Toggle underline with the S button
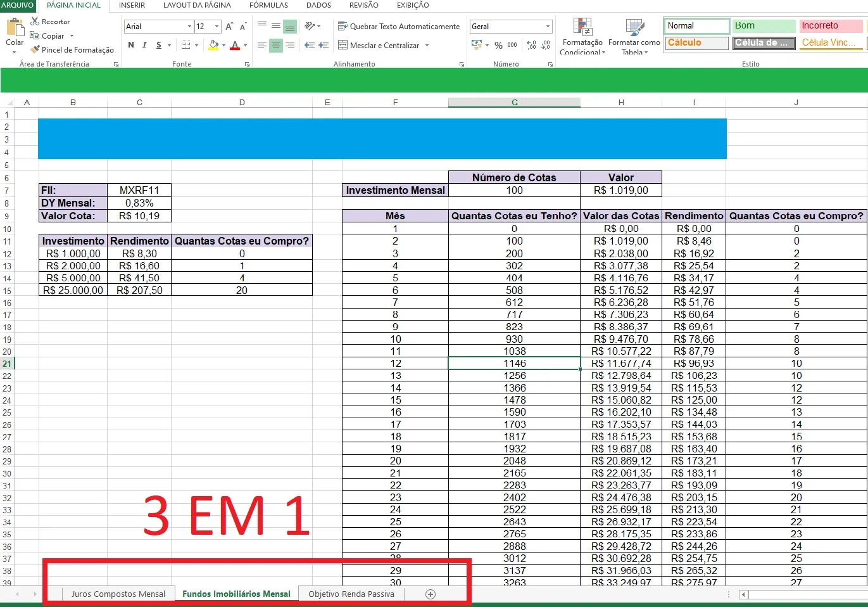 (x=158, y=45)
